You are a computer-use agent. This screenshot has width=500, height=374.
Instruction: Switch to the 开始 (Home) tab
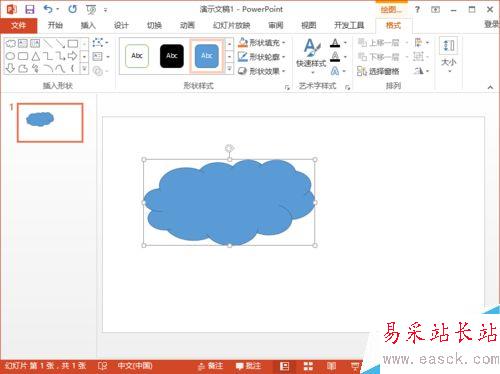click(55, 25)
